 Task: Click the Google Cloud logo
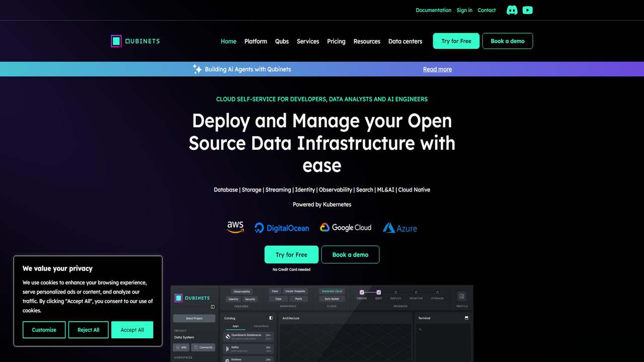[x=346, y=227]
